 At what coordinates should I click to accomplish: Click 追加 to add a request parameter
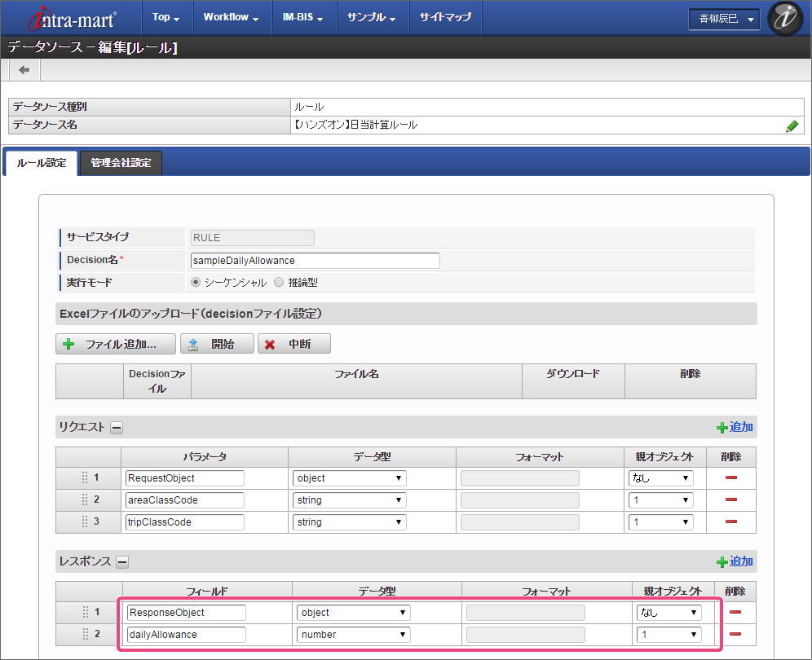735,427
